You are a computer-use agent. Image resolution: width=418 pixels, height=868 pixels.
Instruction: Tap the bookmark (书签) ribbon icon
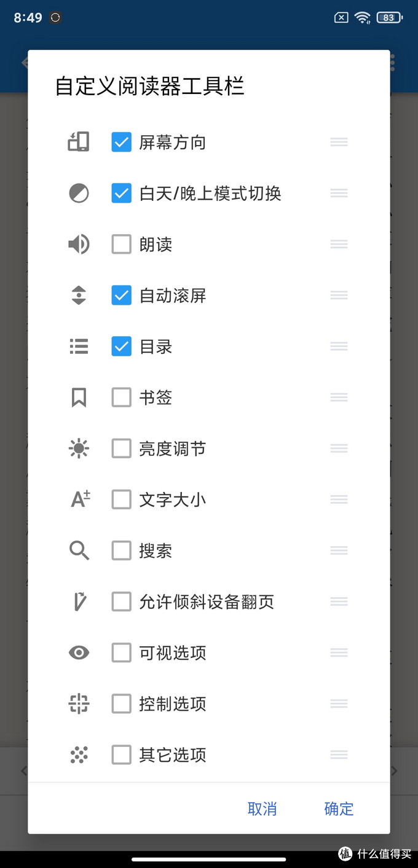(x=79, y=397)
